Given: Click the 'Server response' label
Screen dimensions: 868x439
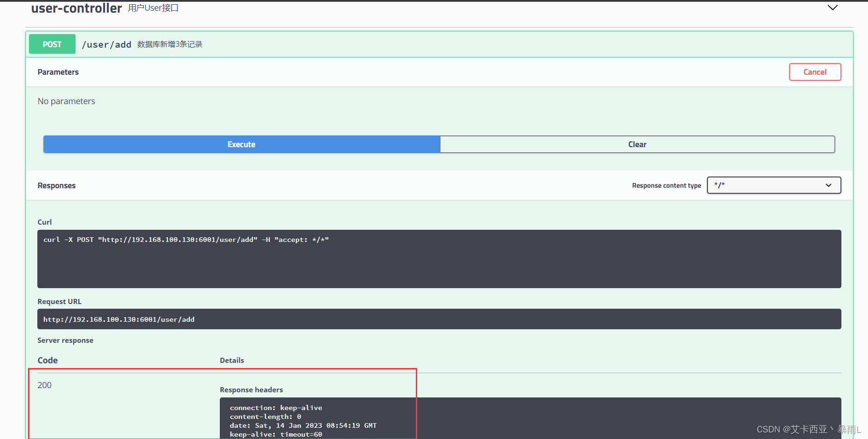Looking at the screenshot, I should (65, 340).
